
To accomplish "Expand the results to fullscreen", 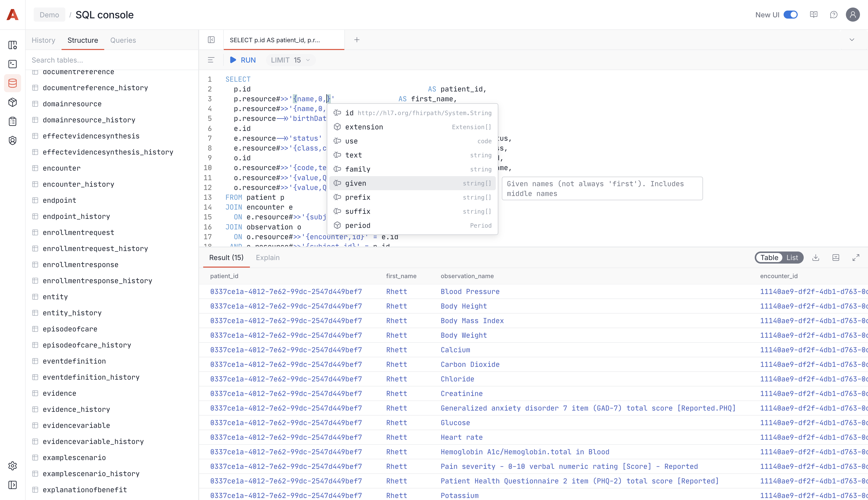I will (x=856, y=257).
